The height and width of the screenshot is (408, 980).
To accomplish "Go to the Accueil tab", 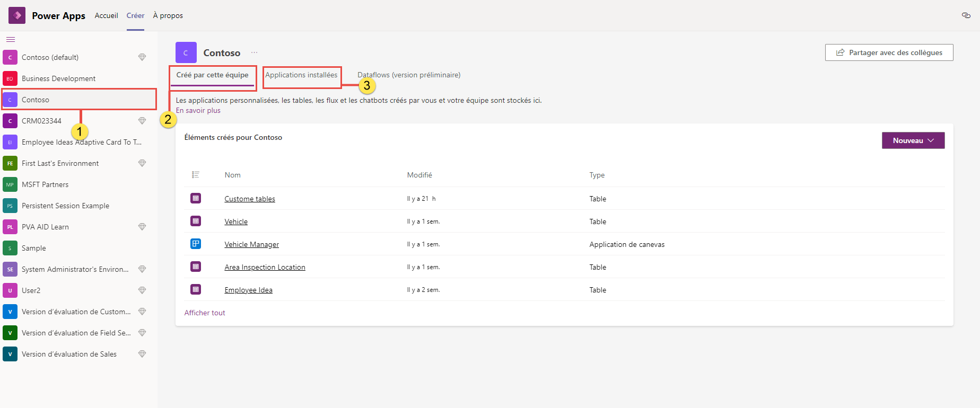I will coord(106,15).
